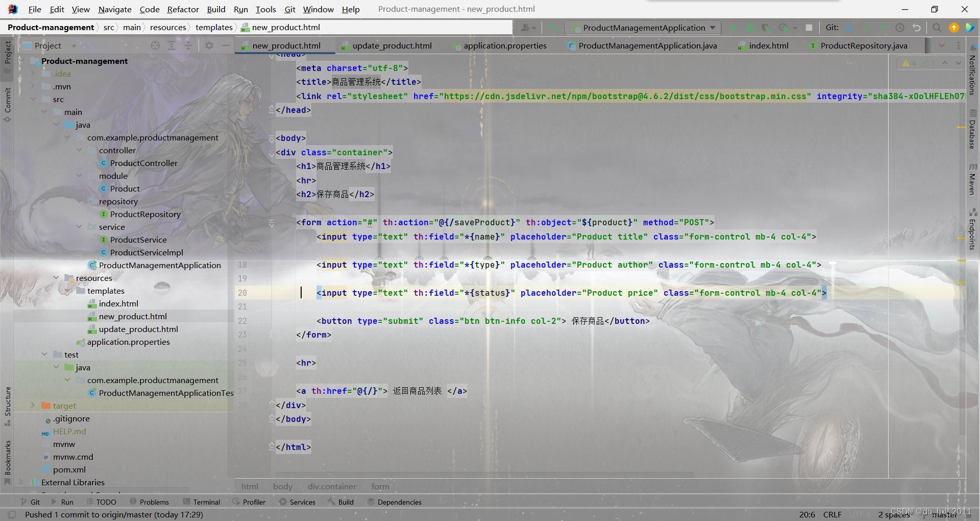
Task: Open the Services tool window
Action: click(x=298, y=502)
